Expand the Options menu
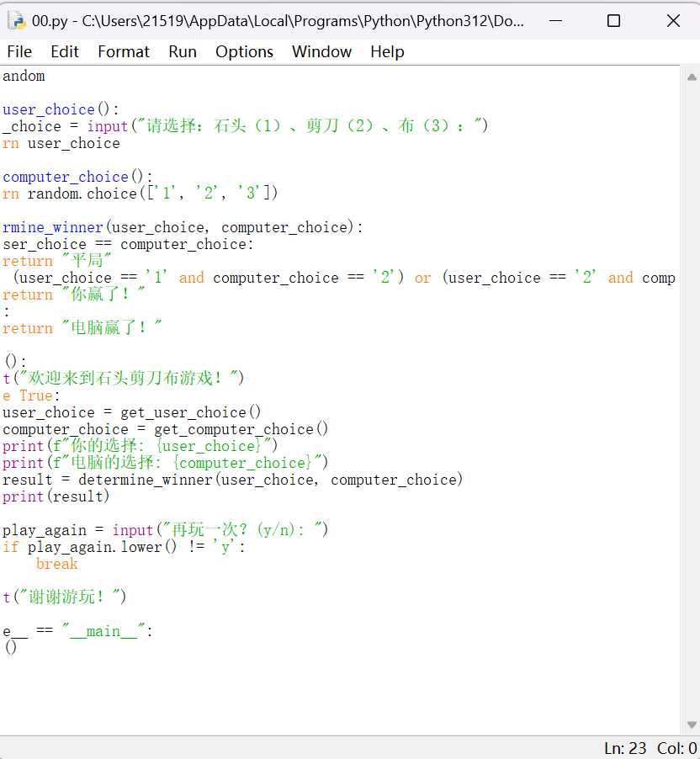 pos(244,51)
